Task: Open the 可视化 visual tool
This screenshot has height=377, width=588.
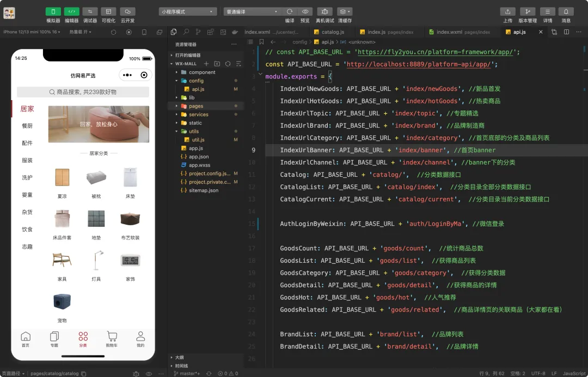Action: pyautogui.click(x=108, y=11)
